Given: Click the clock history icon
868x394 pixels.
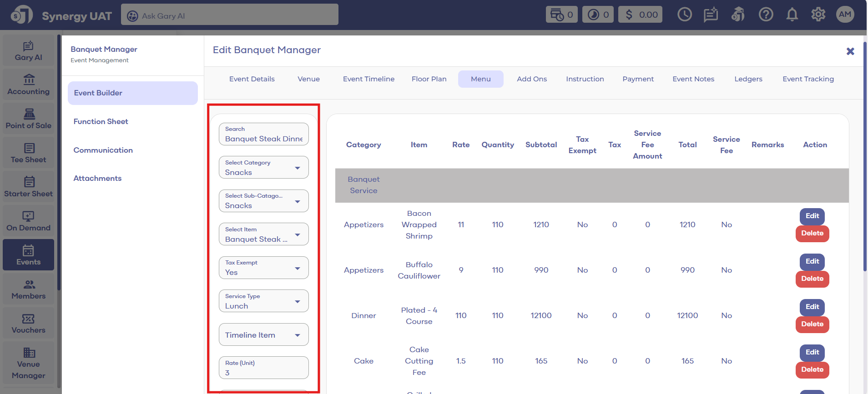Looking at the screenshot, I should (x=684, y=15).
